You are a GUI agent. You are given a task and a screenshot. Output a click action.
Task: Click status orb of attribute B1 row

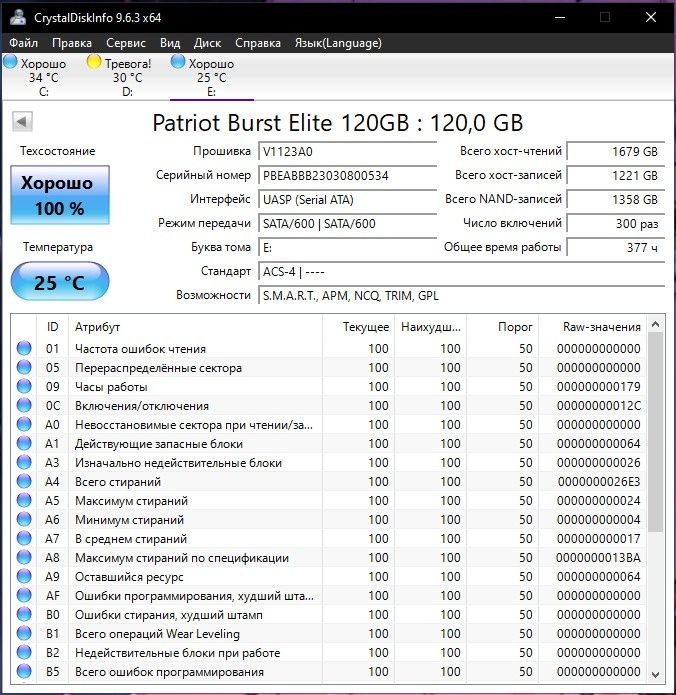(24, 633)
